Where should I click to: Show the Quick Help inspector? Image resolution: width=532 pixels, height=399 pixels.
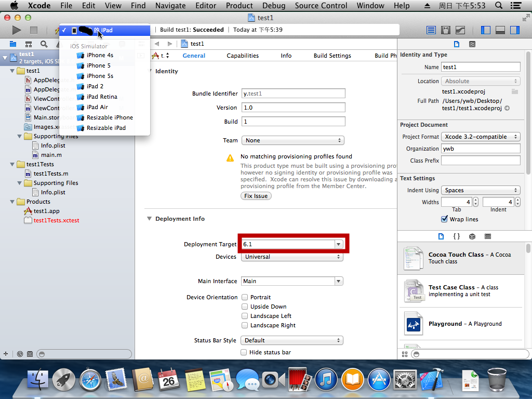[472, 44]
